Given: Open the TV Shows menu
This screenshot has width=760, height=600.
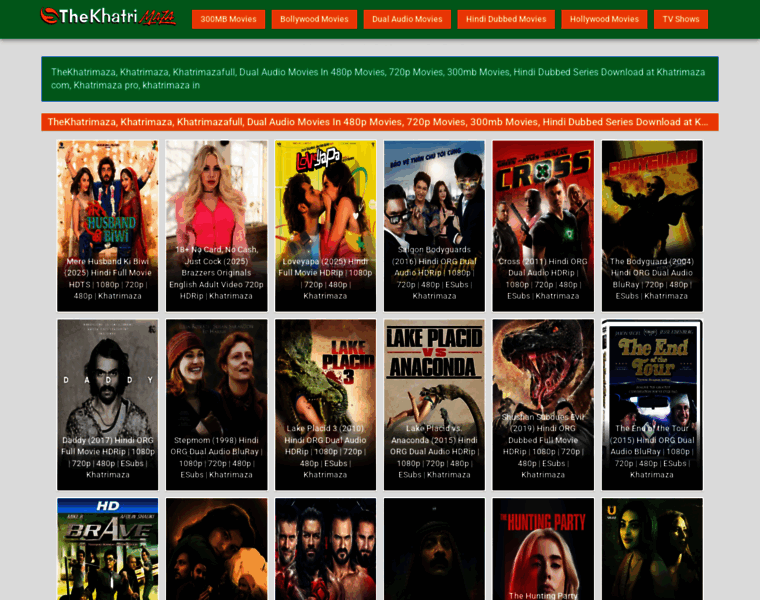Looking at the screenshot, I should tap(681, 19).
